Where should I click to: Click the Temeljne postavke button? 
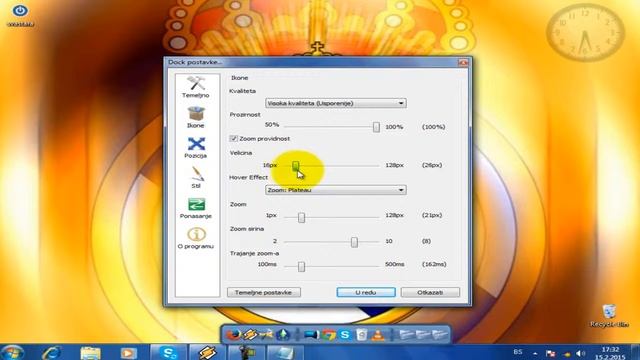click(264, 292)
